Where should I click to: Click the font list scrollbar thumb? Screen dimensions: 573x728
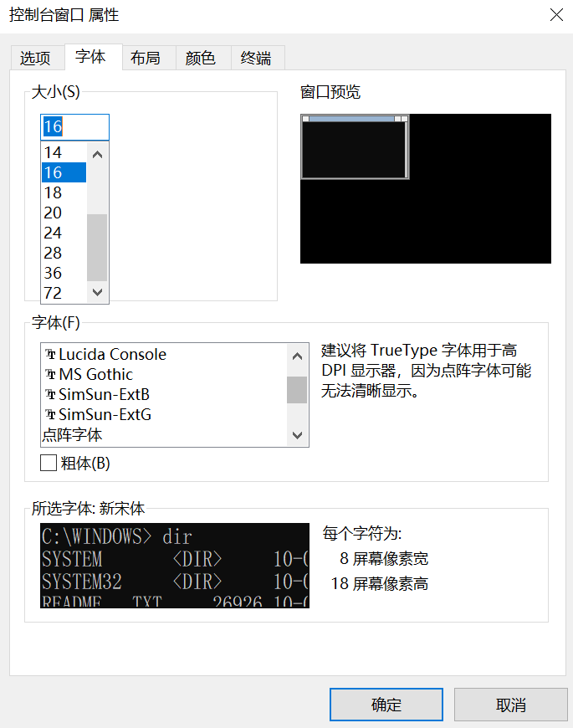point(298,390)
